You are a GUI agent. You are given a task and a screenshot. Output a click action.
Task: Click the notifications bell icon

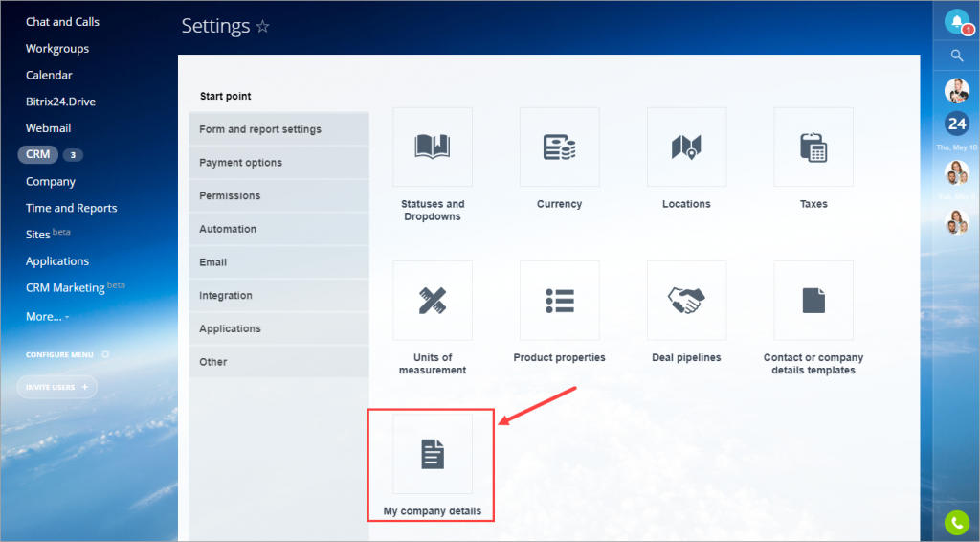point(956,22)
